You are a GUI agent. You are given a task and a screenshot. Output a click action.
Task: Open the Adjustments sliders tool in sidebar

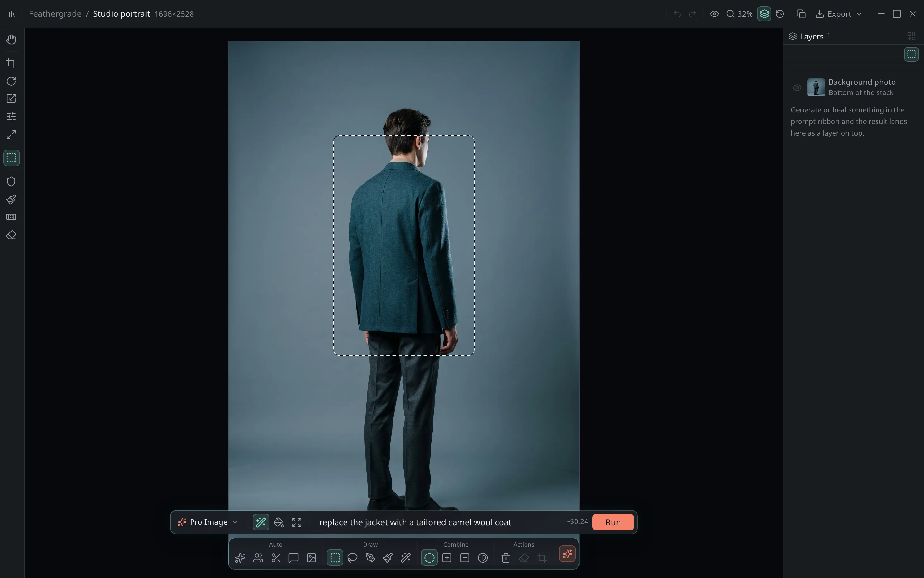tap(11, 117)
